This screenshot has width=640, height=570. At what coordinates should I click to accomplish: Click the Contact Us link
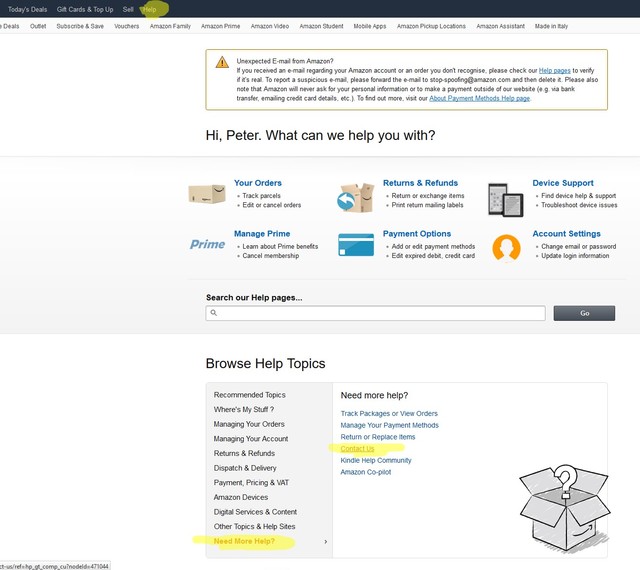[x=357, y=449]
